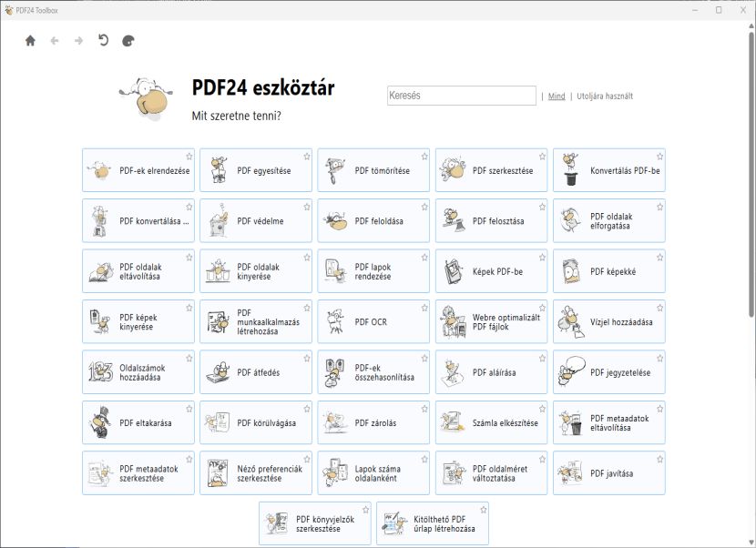This screenshot has width=756, height=548.
Task: Open PDF lapok rendezése tile
Action: pyautogui.click(x=373, y=271)
